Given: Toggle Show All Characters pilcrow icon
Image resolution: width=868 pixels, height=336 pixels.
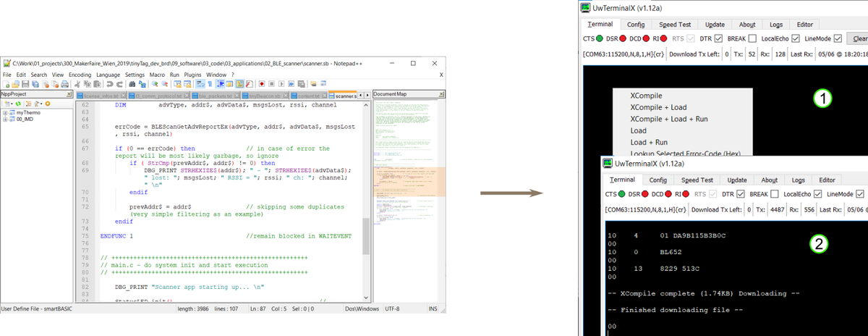Looking at the screenshot, I should (x=210, y=84).
